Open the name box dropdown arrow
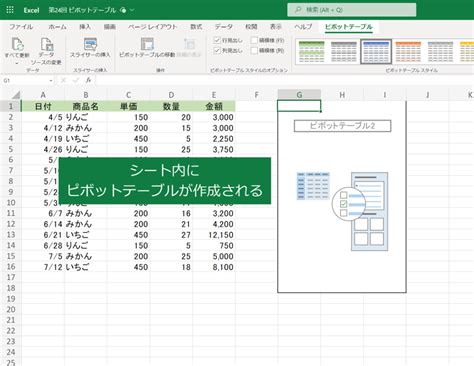The height and width of the screenshot is (366, 474). pos(51,81)
